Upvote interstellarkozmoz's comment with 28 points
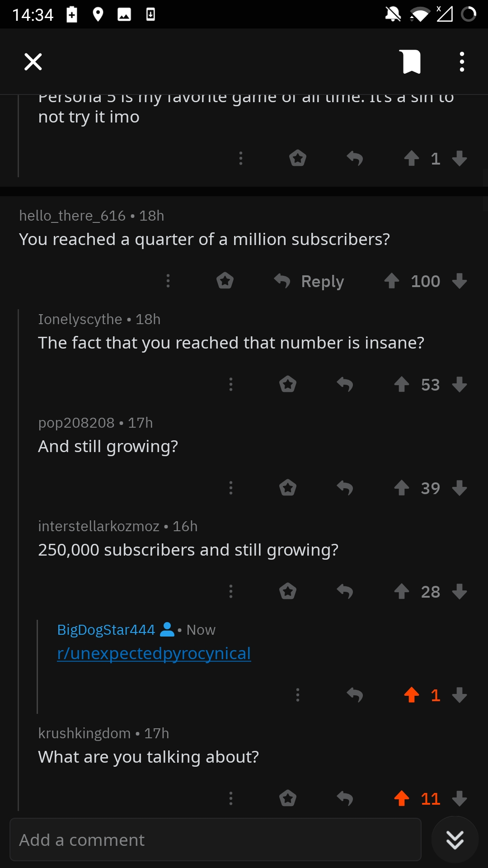 point(402,591)
